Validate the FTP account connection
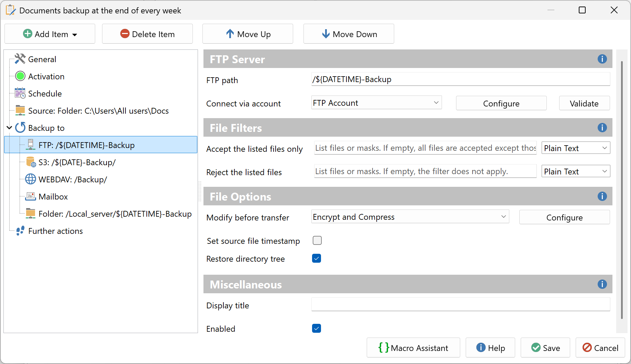 584,103
